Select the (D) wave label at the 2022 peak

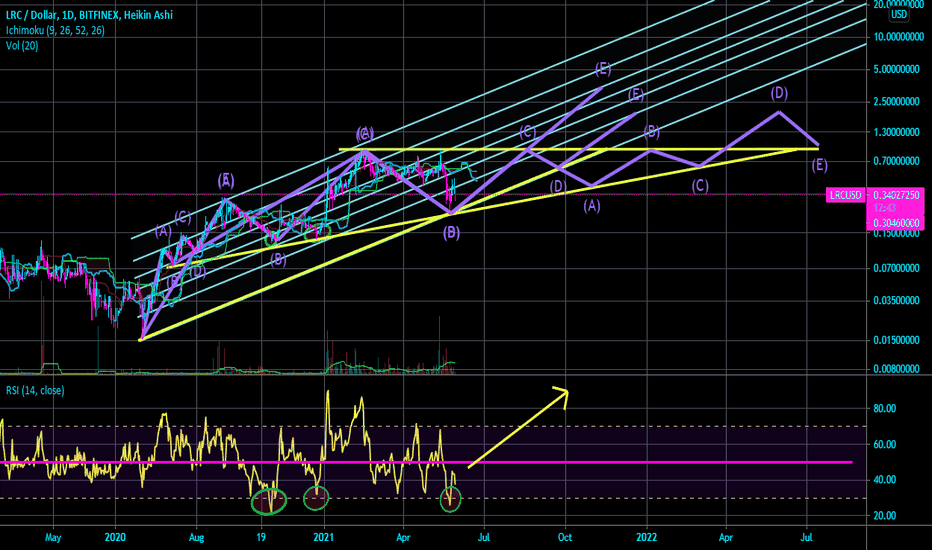[779, 93]
